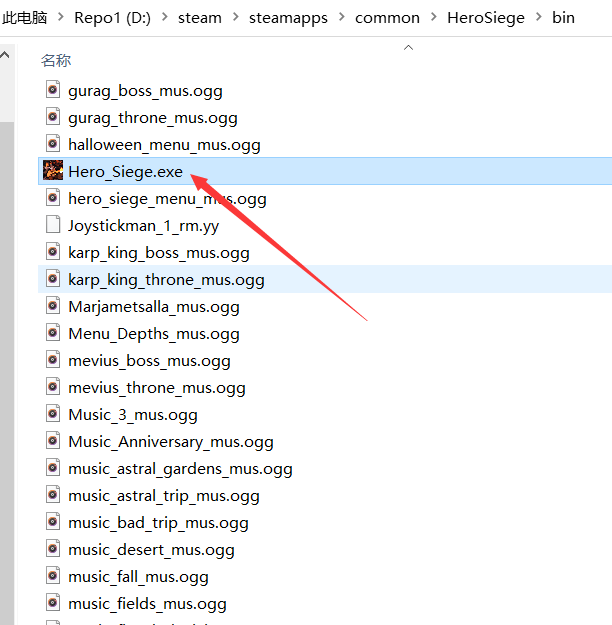
Task: Click the Marjametsalla_mus.ogg file icon
Action: coord(53,306)
